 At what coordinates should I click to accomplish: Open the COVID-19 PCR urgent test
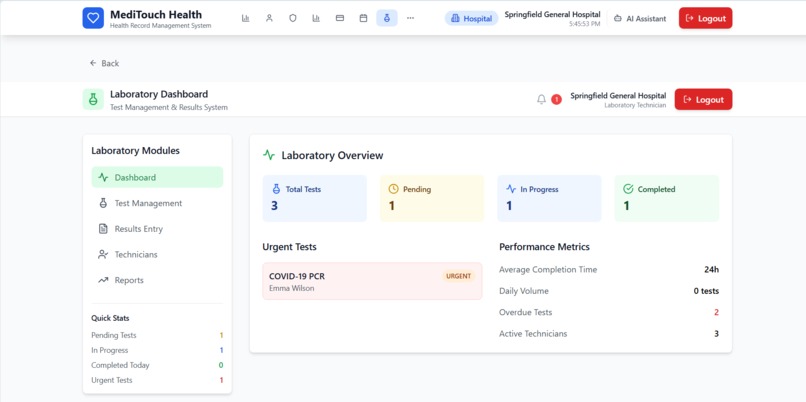click(372, 281)
